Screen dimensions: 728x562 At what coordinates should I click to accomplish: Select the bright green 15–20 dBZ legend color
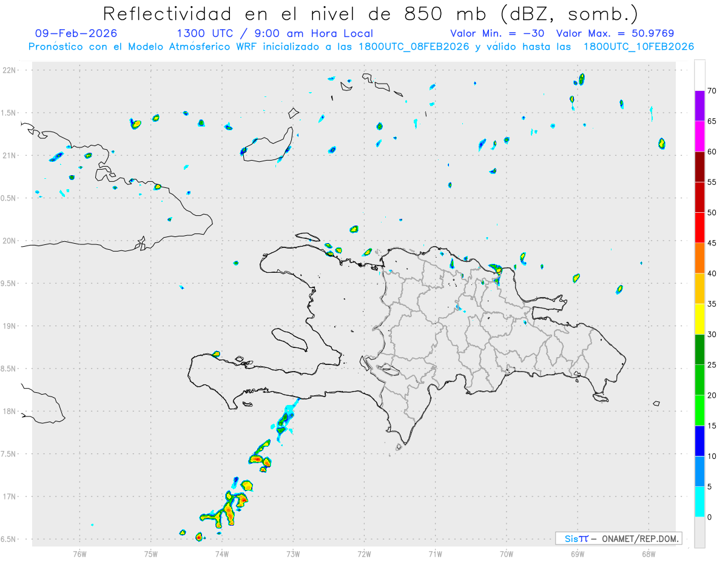(699, 410)
